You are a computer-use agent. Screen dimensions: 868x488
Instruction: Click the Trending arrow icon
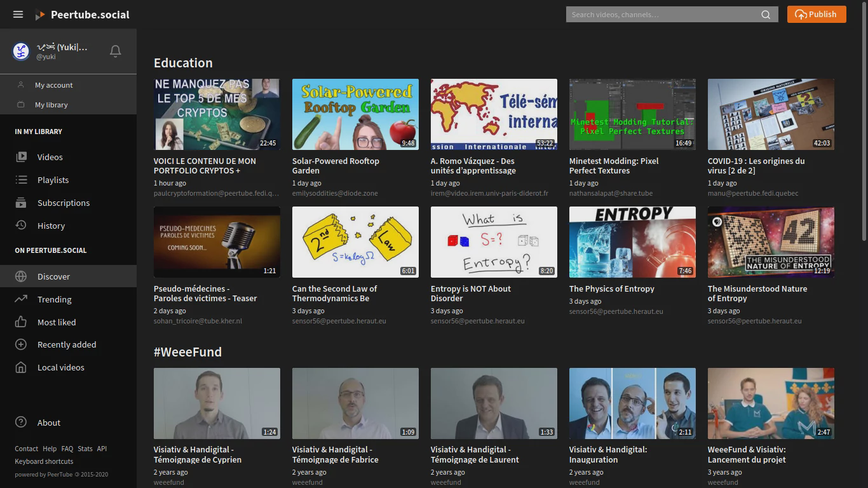pos(21,299)
